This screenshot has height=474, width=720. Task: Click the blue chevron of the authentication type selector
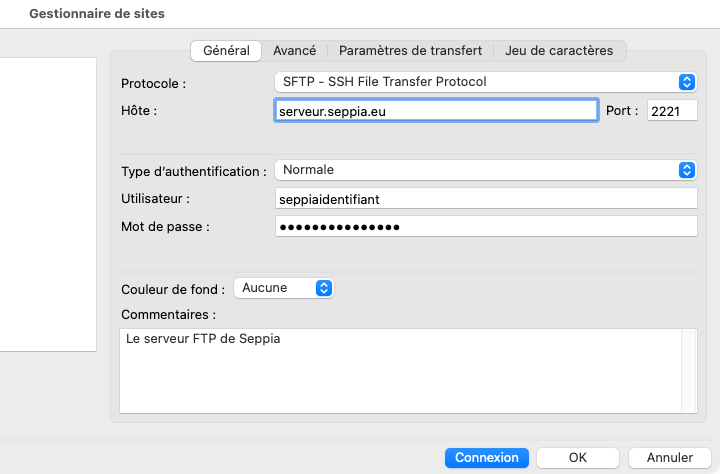tap(686, 170)
